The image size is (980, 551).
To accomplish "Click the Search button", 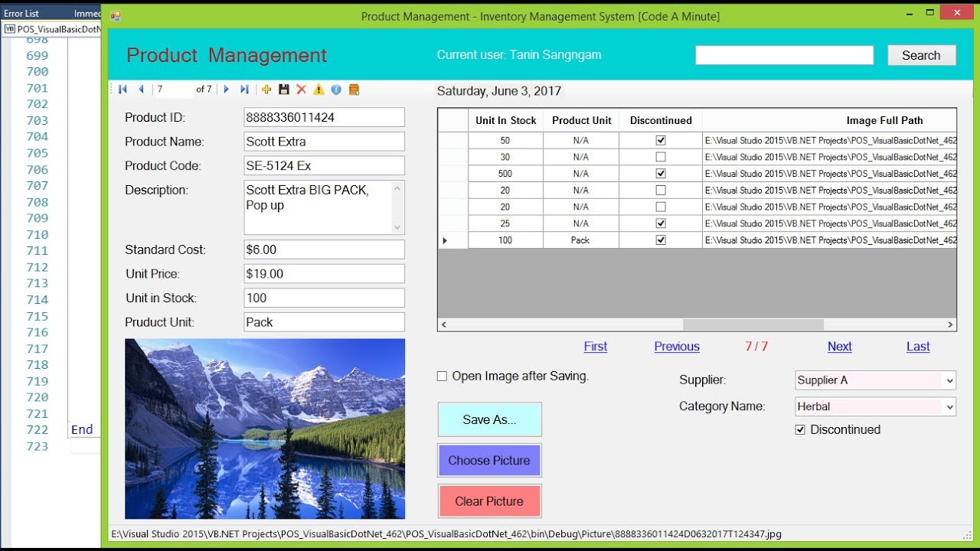I will pos(921,55).
